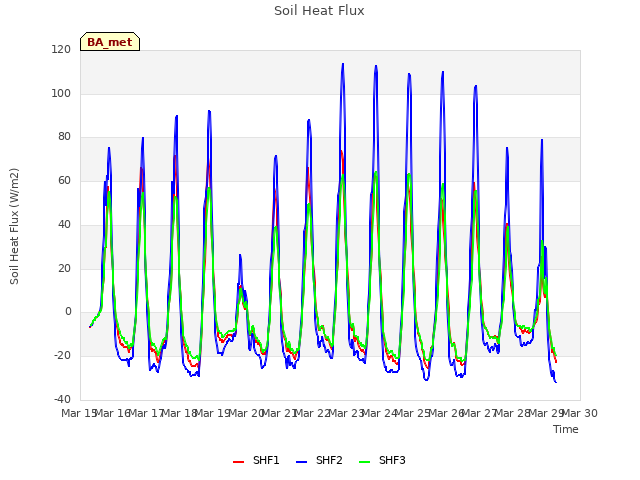
Task: Click the Mar 28 x-axis label
Action: point(513,413)
